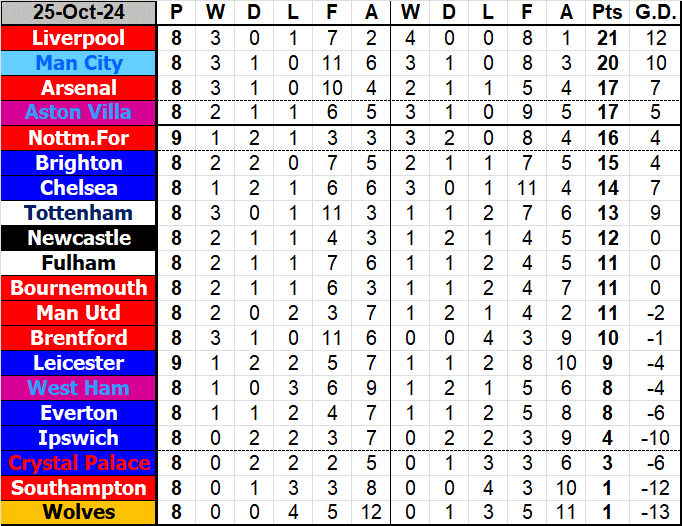Click the Wolves orange team cell
The width and height of the screenshot is (682, 526).
(79, 513)
